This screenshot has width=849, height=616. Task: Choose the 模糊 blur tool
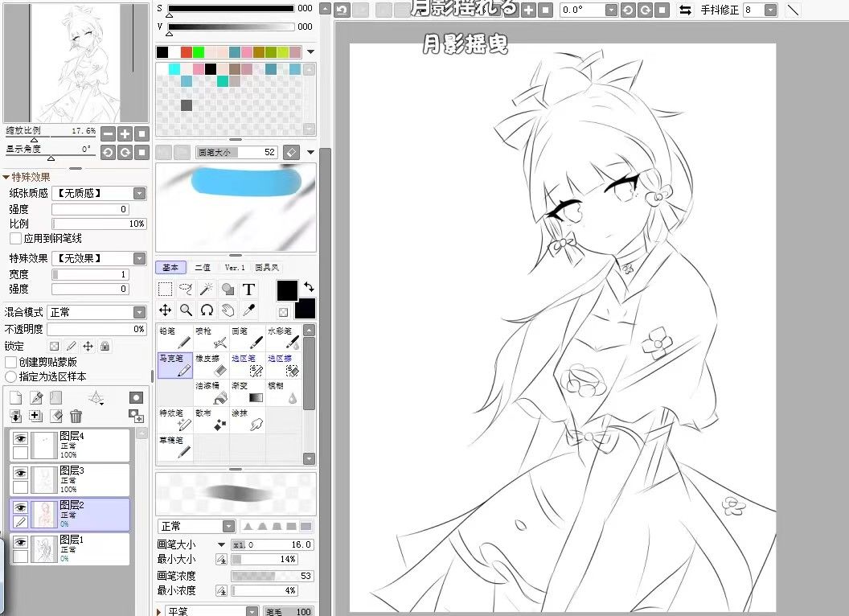(283, 392)
